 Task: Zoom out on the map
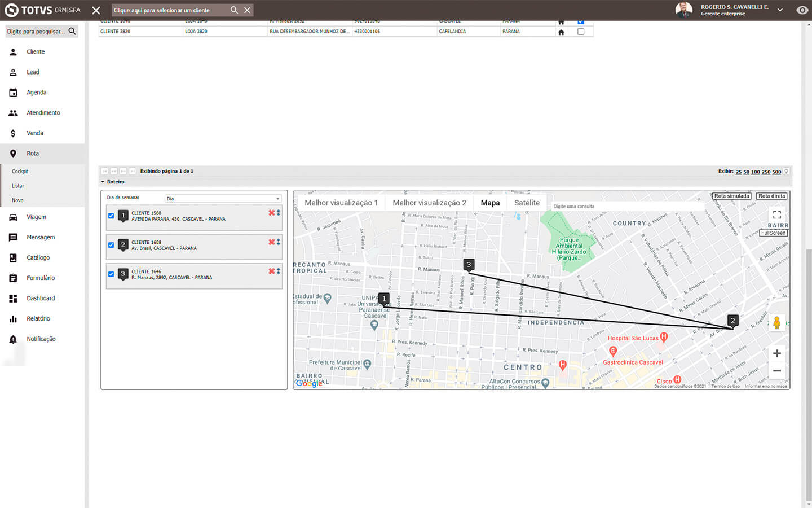(x=776, y=371)
